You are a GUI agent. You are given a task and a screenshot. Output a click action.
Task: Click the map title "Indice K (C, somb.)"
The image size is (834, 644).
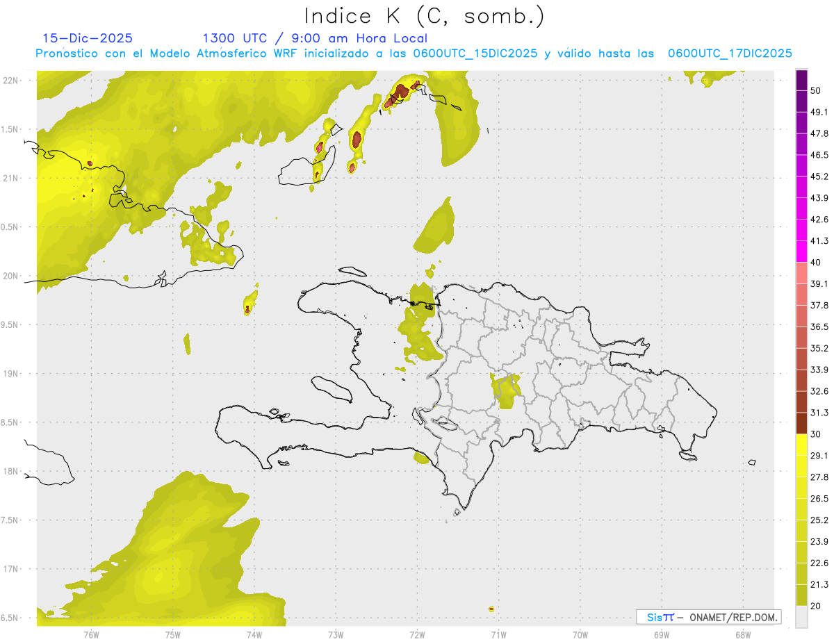pyautogui.click(x=425, y=16)
